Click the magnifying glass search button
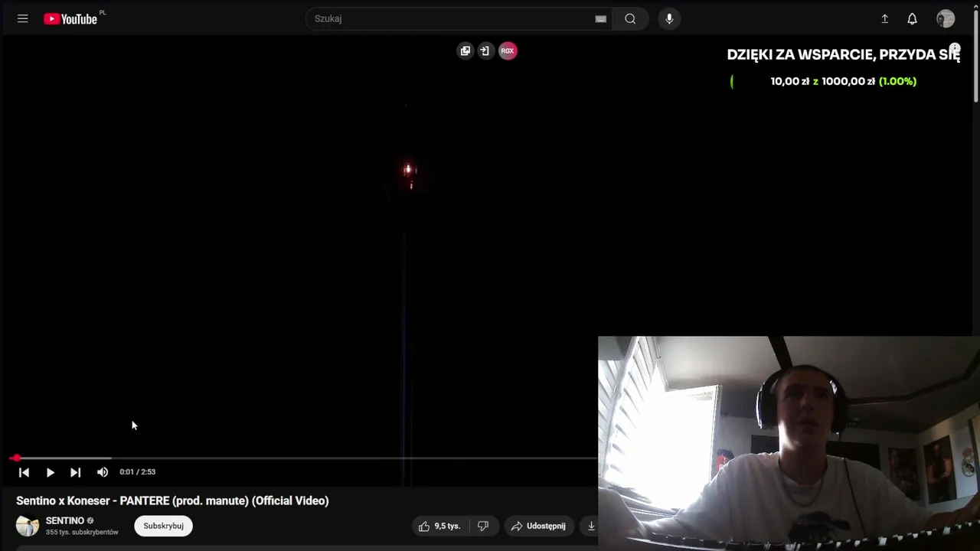 pos(630,18)
